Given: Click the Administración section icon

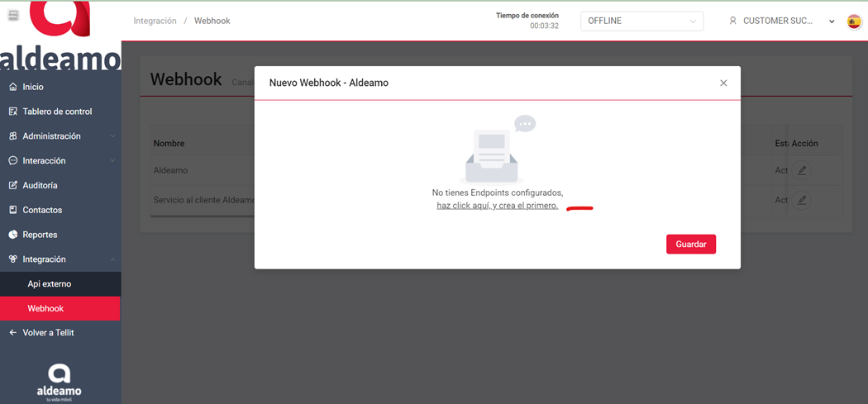Looking at the screenshot, I should (x=13, y=136).
